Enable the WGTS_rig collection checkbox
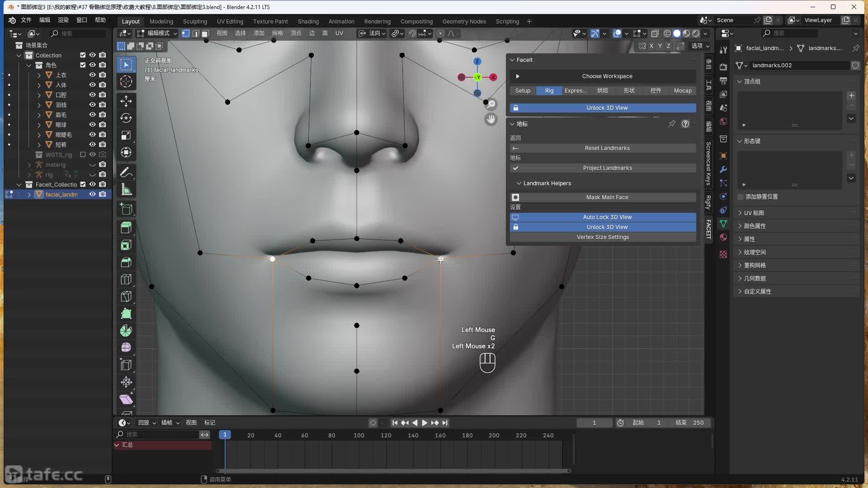 point(83,155)
